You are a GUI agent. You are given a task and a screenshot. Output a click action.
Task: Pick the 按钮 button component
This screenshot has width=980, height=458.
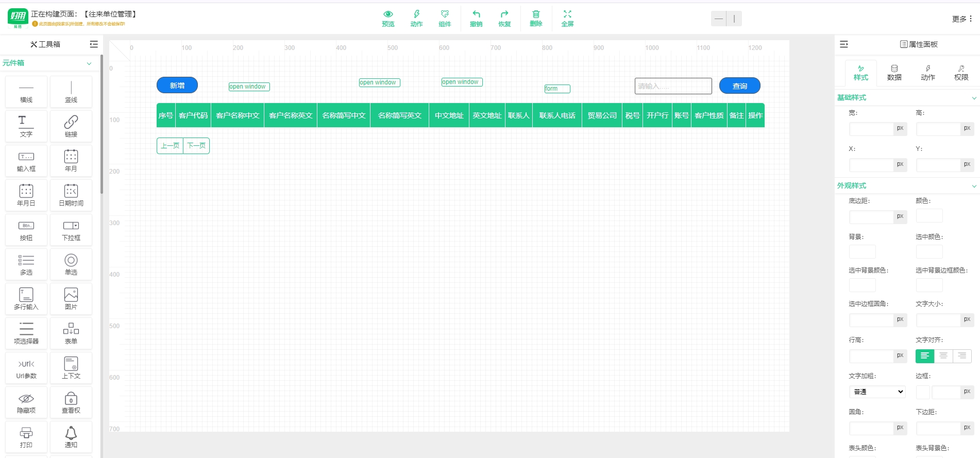coord(26,230)
